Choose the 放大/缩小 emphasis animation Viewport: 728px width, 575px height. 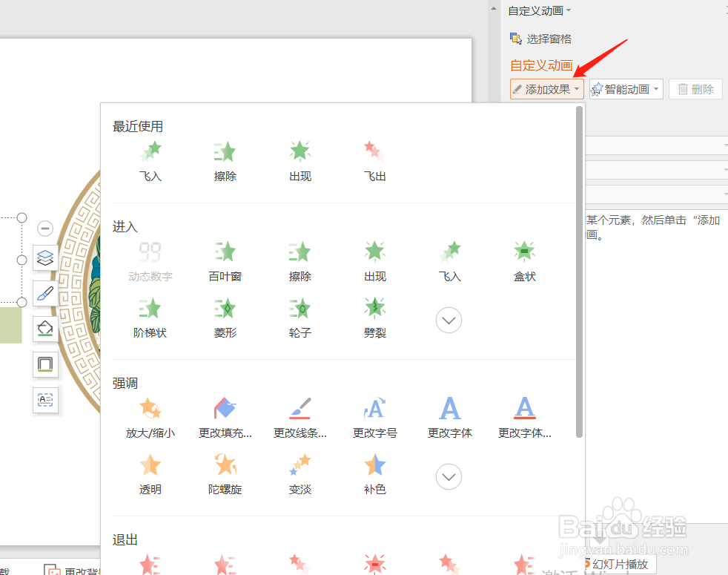150,414
